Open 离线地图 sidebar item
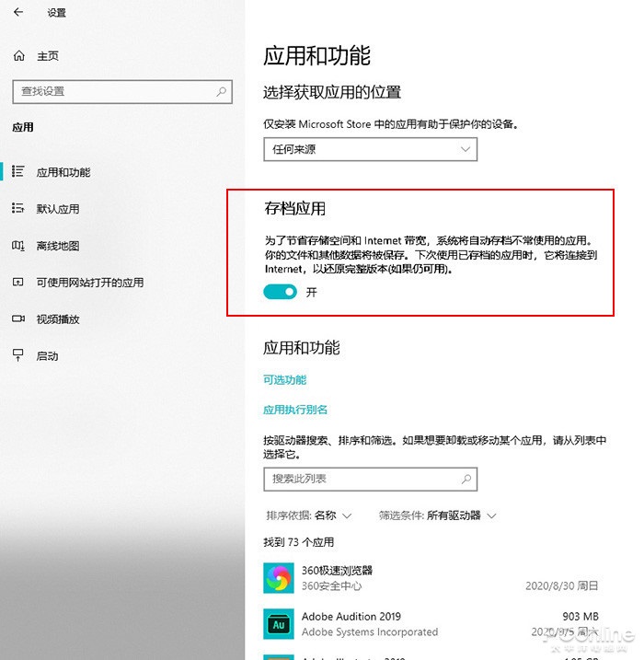The image size is (644, 660). click(58, 246)
